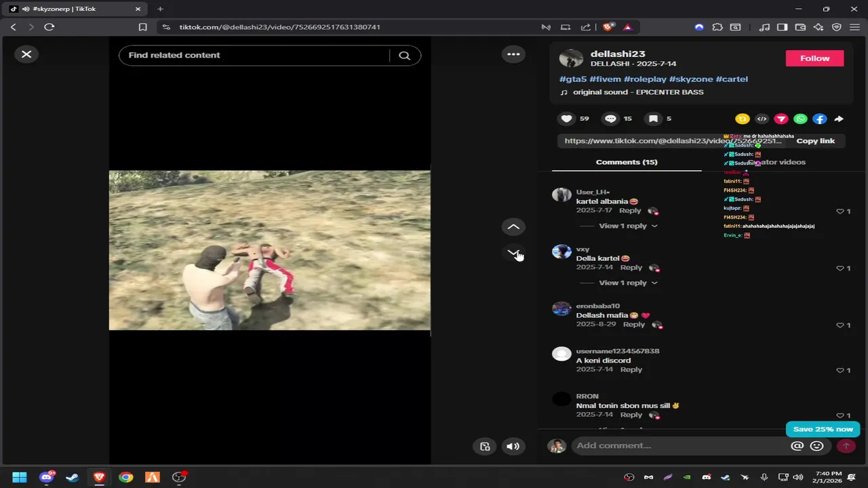
Task: Open the Brave Shields lion icon
Action: pos(608,27)
